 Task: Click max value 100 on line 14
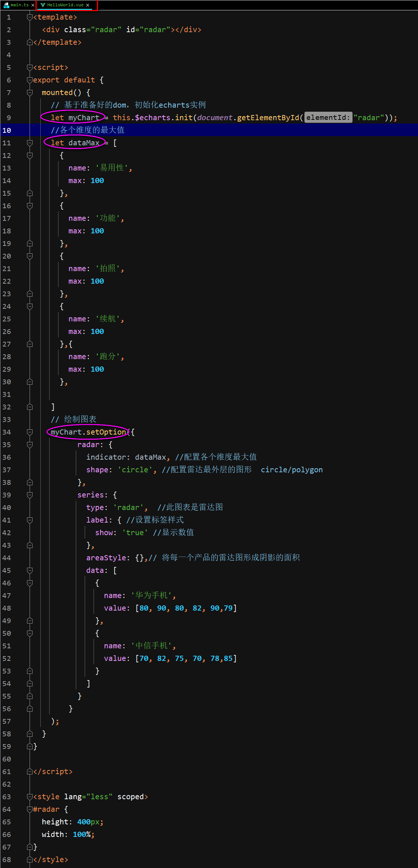(x=97, y=180)
